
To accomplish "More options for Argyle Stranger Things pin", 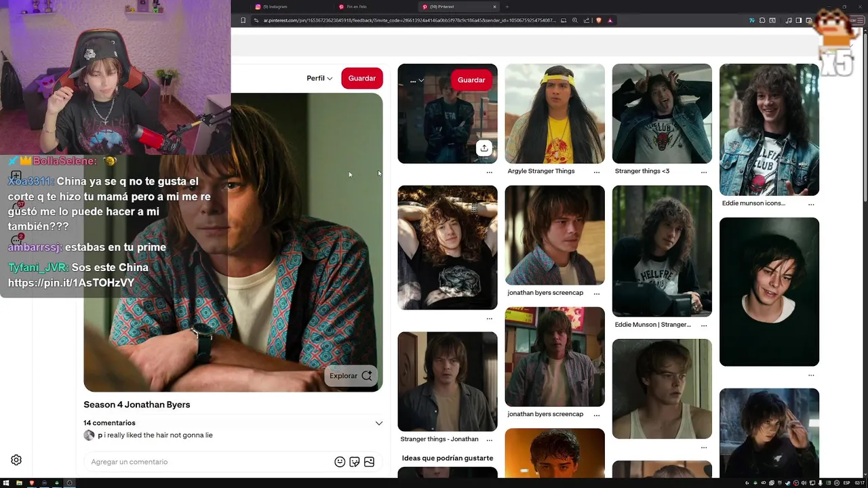I will pos(597,172).
